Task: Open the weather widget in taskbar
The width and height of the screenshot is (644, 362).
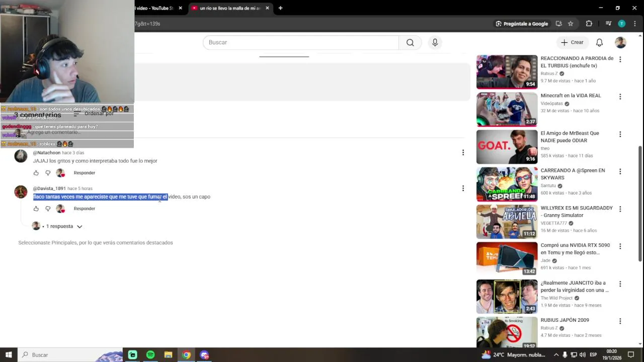Action: (x=513, y=355)
